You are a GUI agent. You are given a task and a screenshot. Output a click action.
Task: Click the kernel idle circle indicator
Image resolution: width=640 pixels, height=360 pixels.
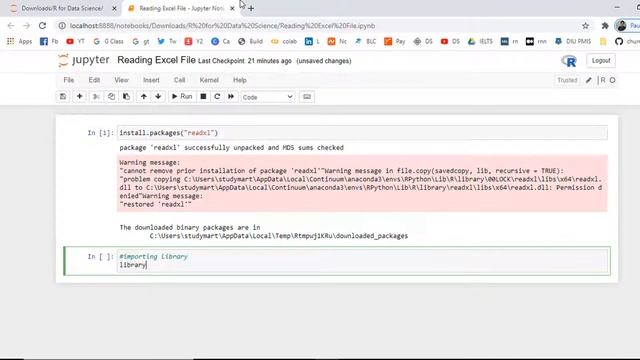click(x=613, y=80)
